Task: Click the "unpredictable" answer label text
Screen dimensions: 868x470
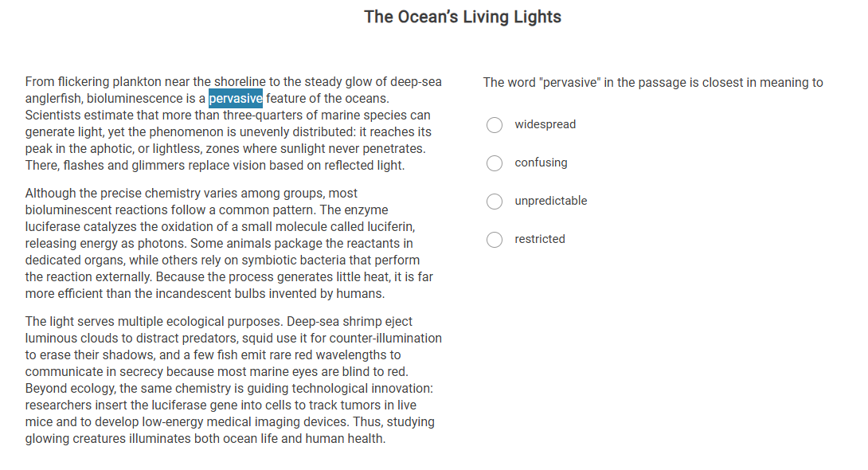Action: [550, 201]
